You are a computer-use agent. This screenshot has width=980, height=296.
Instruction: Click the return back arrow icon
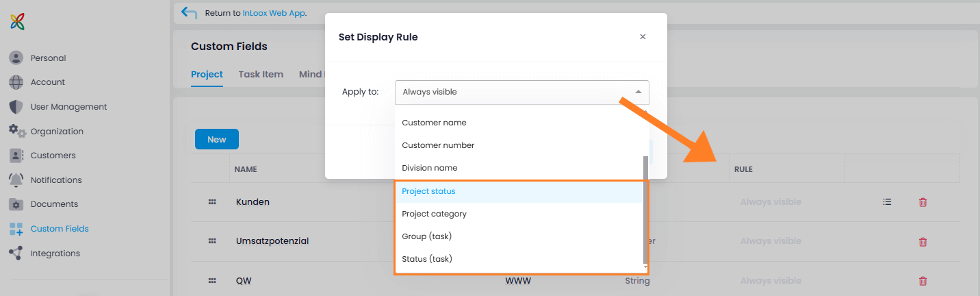[x=189, y=12]
